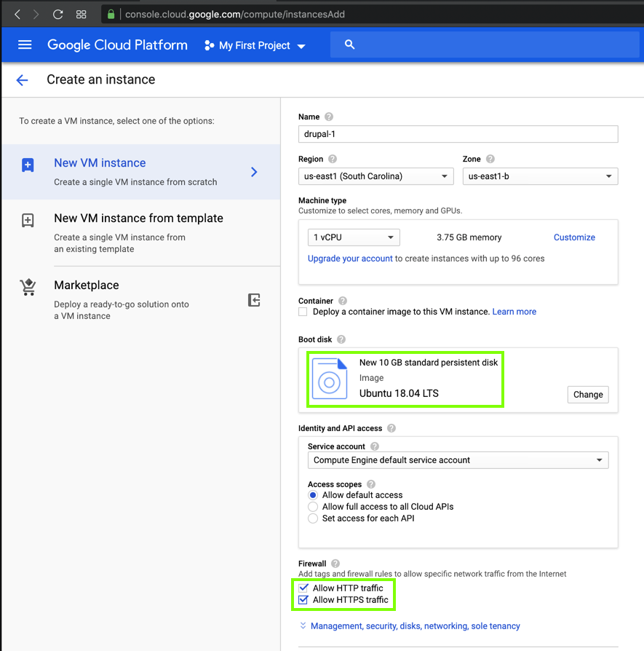Expand Management, security, disks, networking section
Viewport: 644px width, 651px height.
415,626
